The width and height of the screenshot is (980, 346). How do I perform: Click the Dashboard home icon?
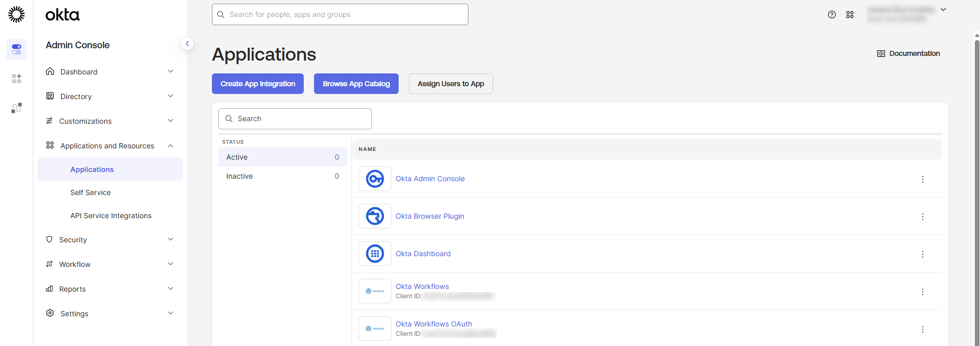tap(50, 71)
